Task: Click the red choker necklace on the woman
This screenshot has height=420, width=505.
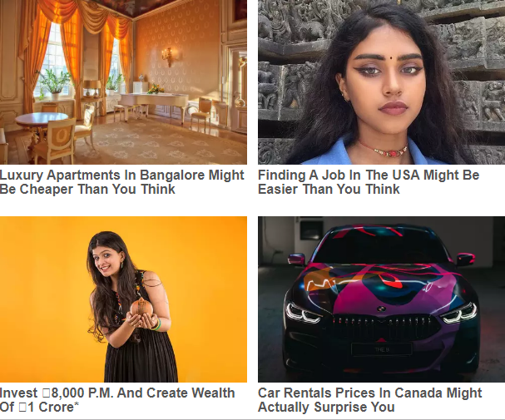Action: [384, 150]
